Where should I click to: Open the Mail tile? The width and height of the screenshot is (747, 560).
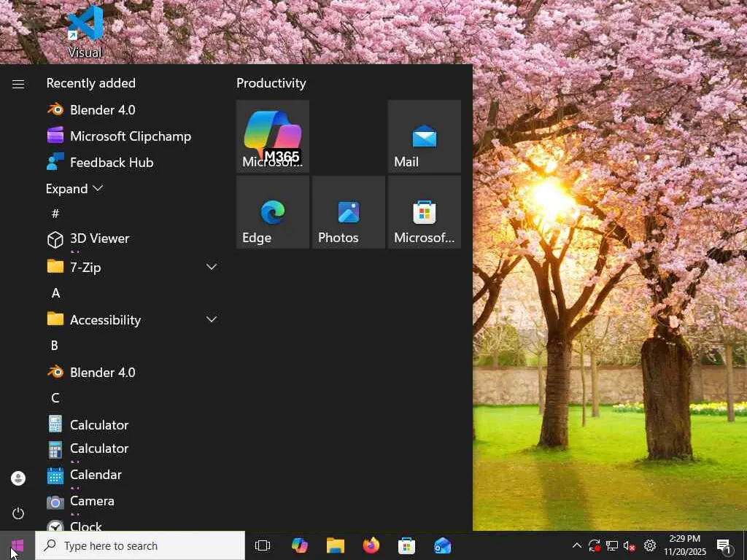pyautogui.click(x=425, y=136)
